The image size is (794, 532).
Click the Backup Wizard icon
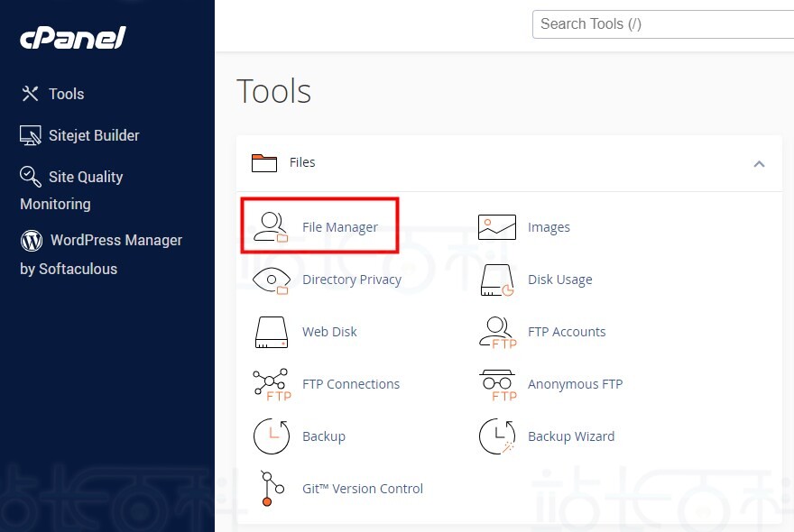[x=496, y=436]
